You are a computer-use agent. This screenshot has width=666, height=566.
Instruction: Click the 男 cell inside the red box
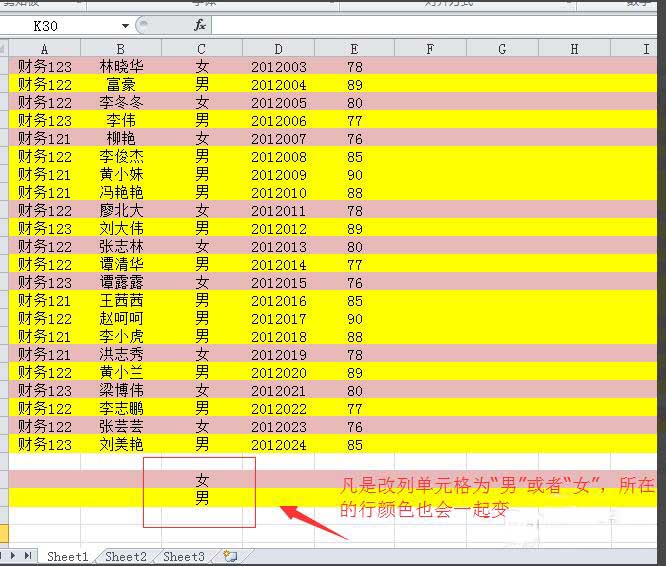click(202, 498)
